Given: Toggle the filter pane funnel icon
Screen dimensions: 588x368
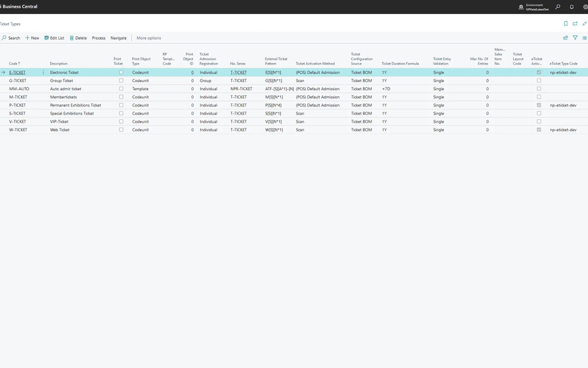Looking at the screenshot, I should (x=575, y=38).
